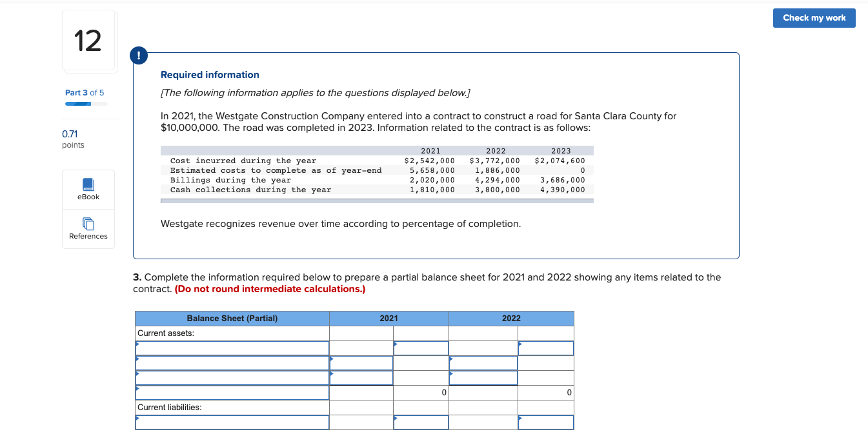Click the cost incurred value $3,772,000
The image size is (868, 434).
pos(495,161)
